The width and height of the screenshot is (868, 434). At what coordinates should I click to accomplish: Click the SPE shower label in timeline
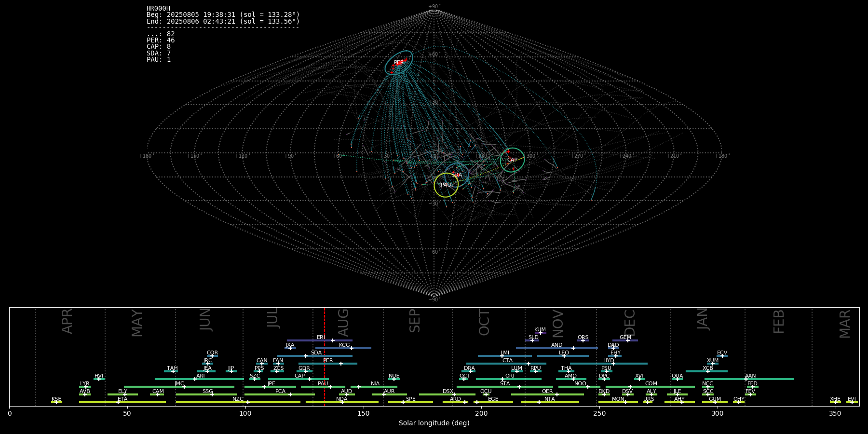[411, 399]
